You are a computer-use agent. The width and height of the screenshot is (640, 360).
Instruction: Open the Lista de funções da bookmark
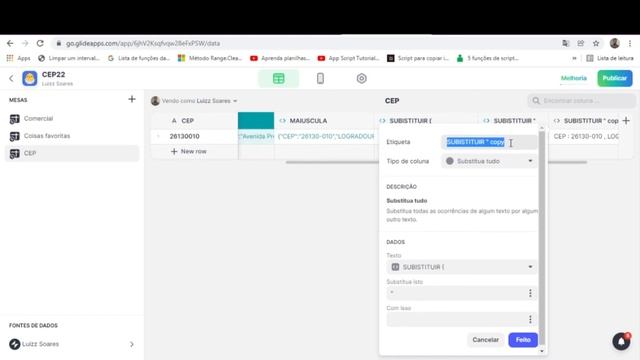pyautogui.click(x=139, y=58)
